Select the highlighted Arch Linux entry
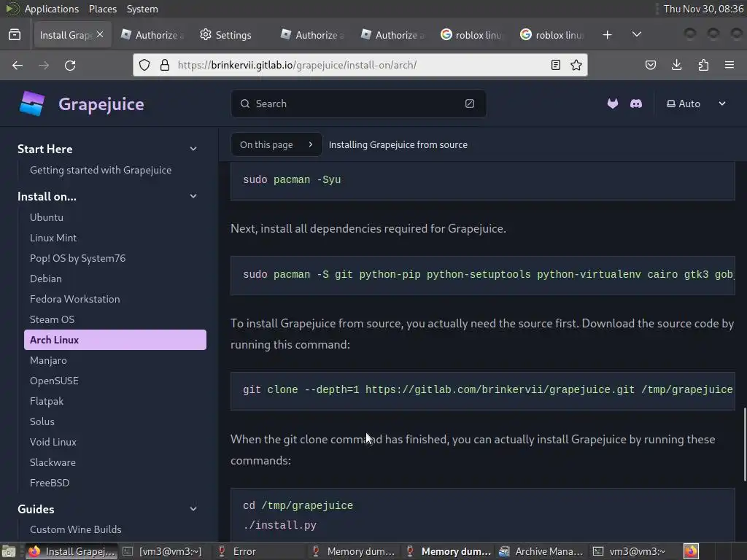747x560 pixels. pos(115,340)
